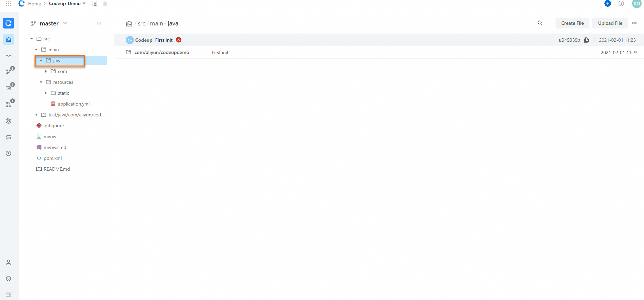Viewport: 644px width, 300px height.
Task: Open the master branch selector dropdown
Action: click(x=49, y=23)
